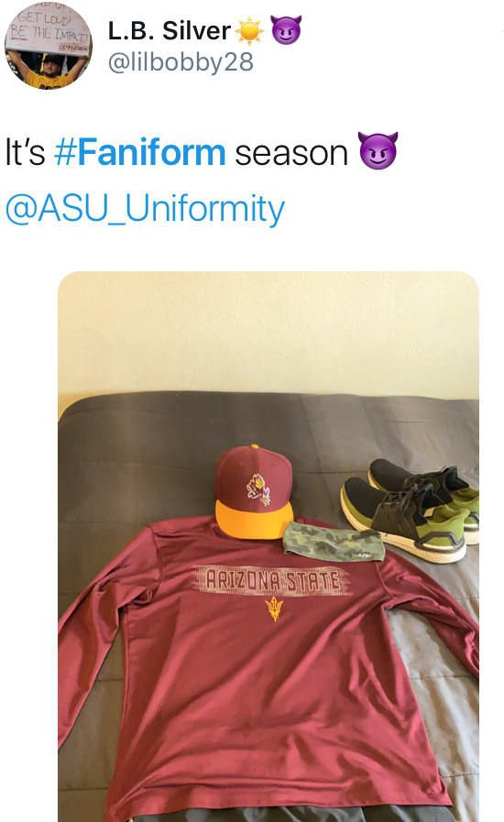Click the camo headband in the photo
Screen dimensions: 504x822
pyautogui.click(x=334, y=541)
